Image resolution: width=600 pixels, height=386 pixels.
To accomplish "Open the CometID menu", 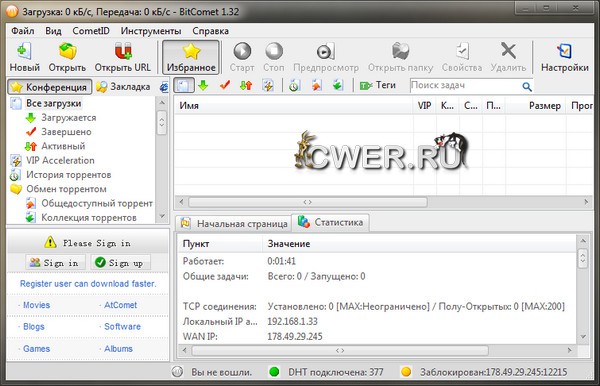I will [91, 31].
